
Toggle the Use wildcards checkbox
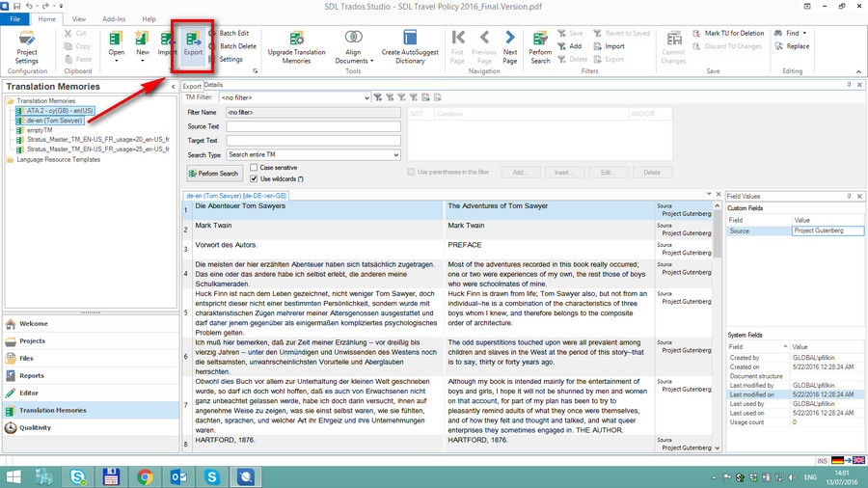pyautogui.click(x=254, y=178)
